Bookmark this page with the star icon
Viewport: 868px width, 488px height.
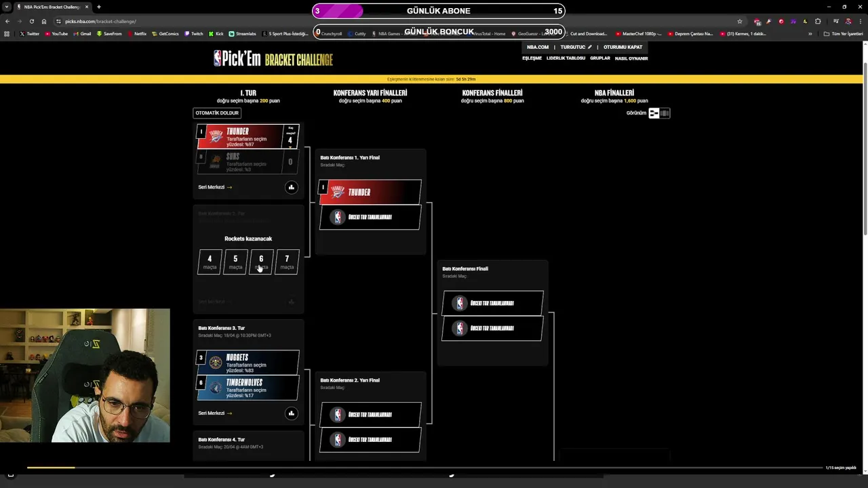[740, 21]
